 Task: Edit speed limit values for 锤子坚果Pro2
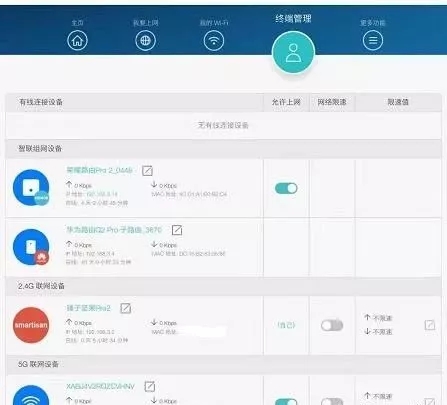tap(430, 325)
